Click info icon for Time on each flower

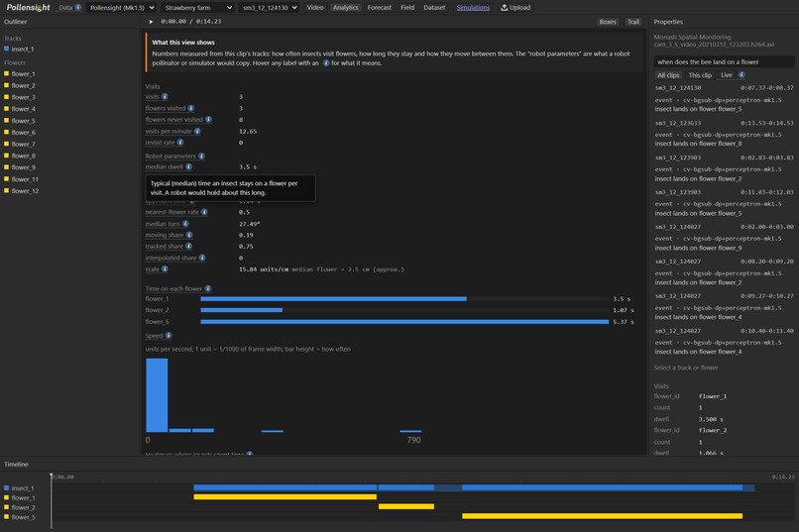coord(208,288)
